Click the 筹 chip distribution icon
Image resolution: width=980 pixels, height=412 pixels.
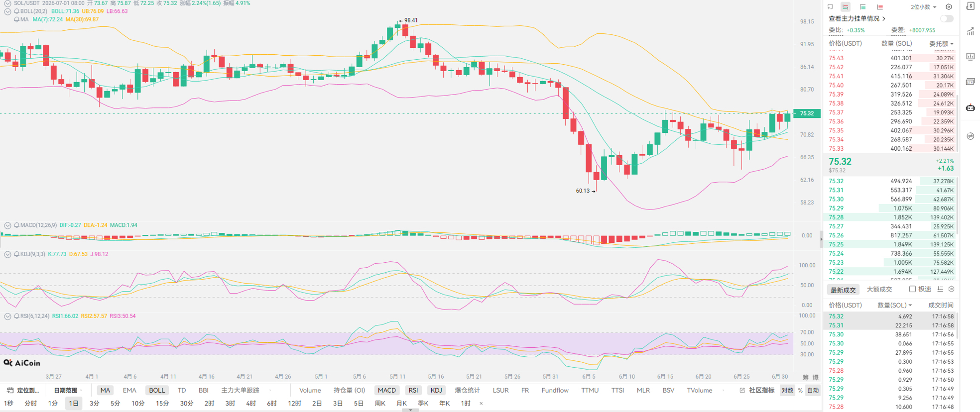click(806, 378)
